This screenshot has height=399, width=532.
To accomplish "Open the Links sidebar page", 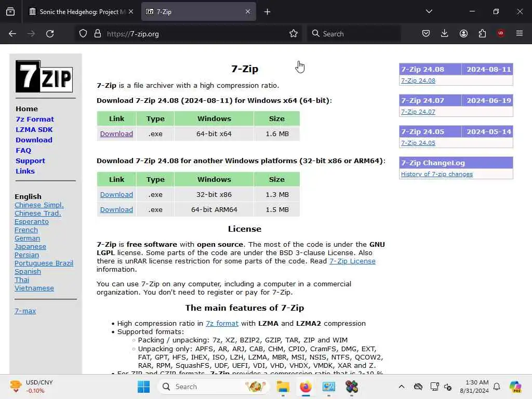I will pos(25,171).
